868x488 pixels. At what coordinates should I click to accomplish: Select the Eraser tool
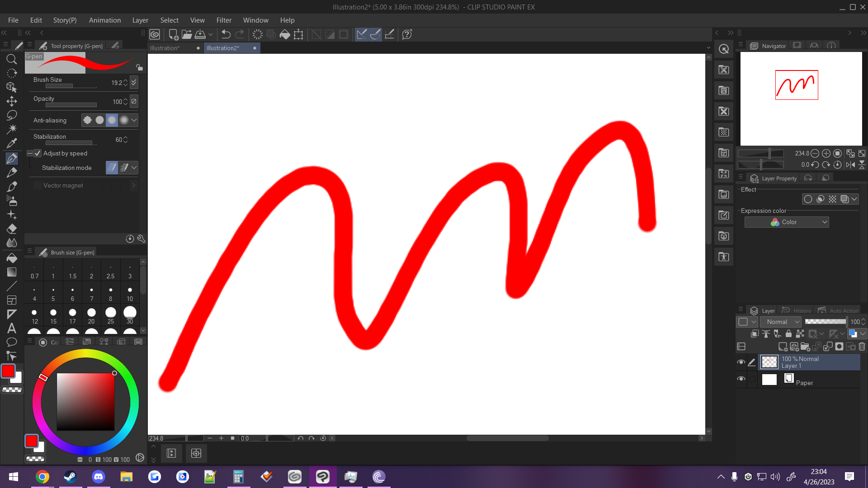[x=11, y=229]
